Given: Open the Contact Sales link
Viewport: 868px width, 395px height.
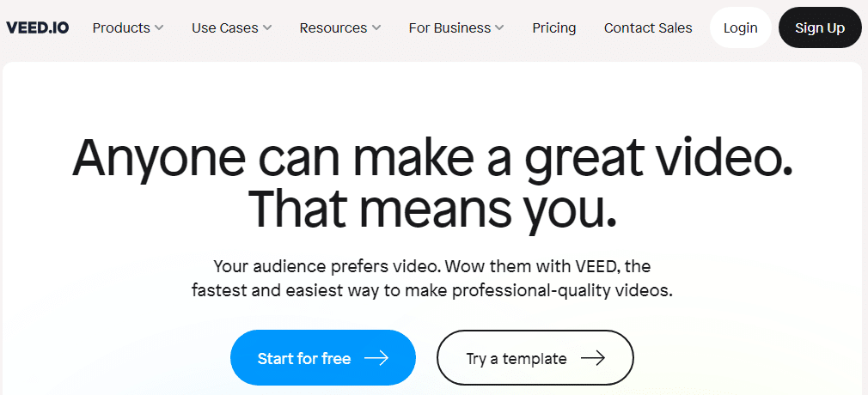Looking at the screenshot, I should [648, 27].
